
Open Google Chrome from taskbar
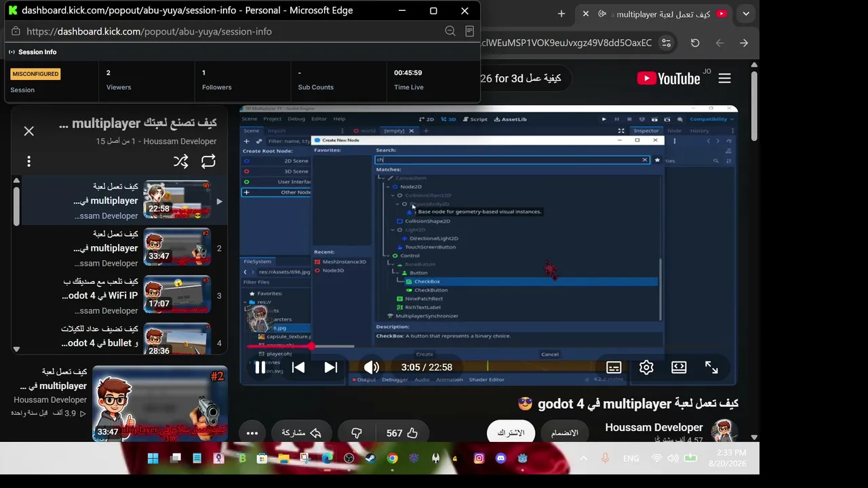[392, 458]
